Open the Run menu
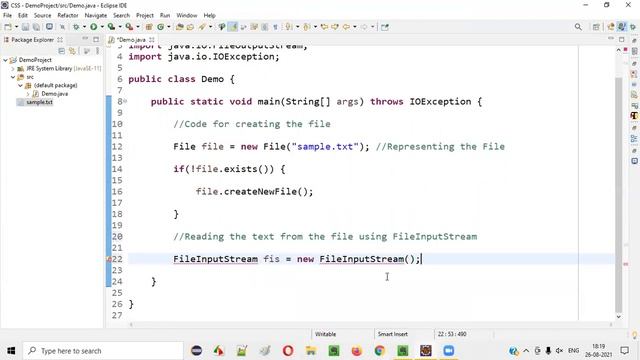The height and width of the screenshot is (360, 640). pos(165,15)
